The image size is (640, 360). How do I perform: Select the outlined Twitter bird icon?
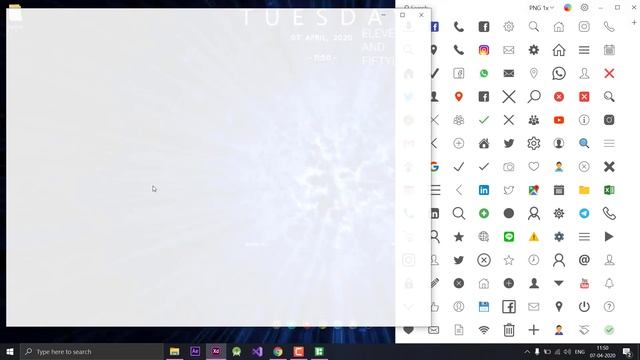click(x=509, y=190)
